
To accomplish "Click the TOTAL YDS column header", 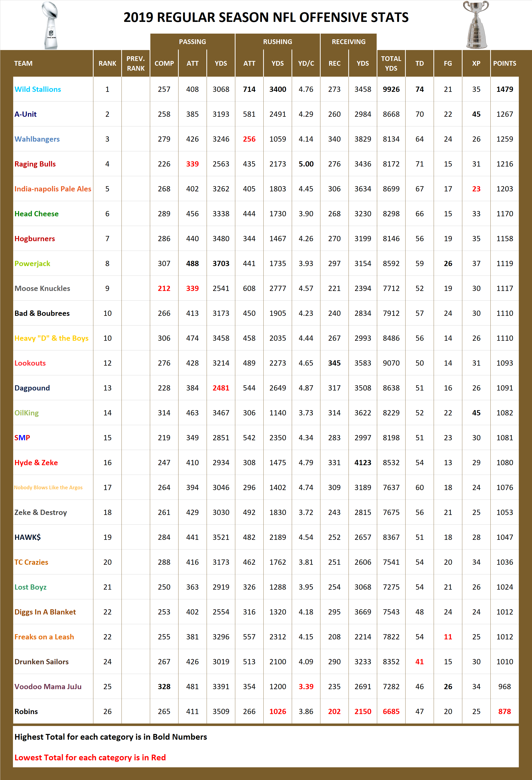I will pos(391,63).
